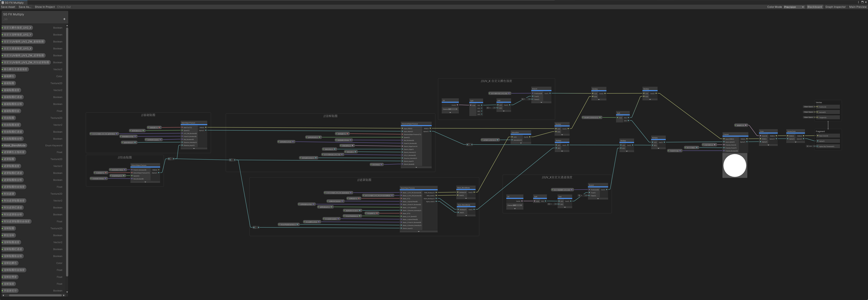868x300 pixels.
Task: Click the Fresnel_Power input port
Action: [724, 148]
